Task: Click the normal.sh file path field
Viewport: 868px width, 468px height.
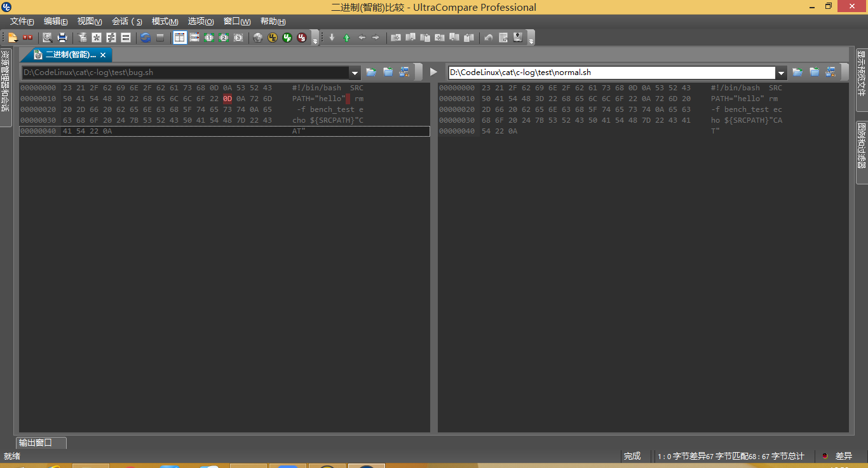Action: pos(612,72)
